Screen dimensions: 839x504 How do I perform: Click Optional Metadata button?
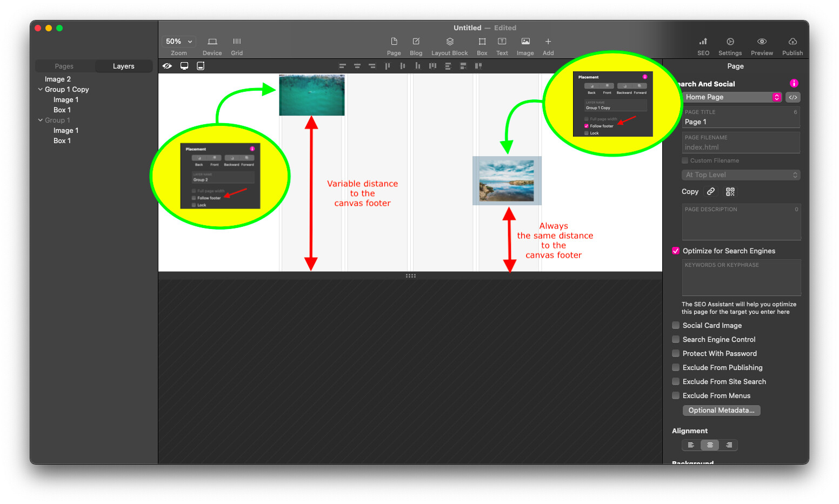pos(721,411)
